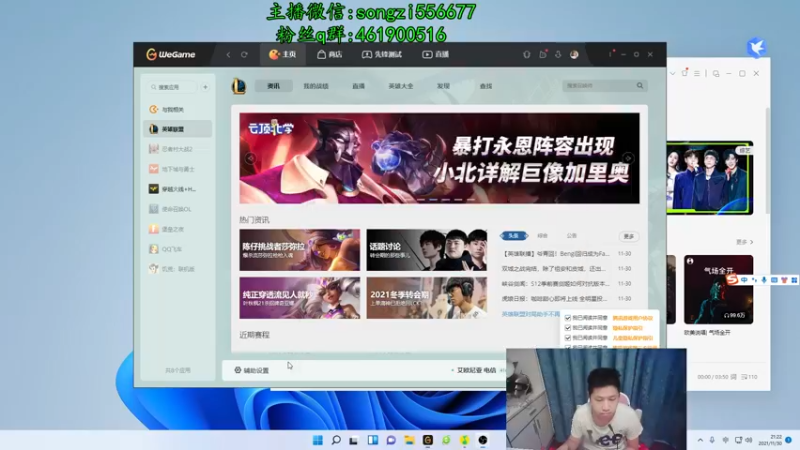800x450 pixels.
Task: Open the 气场全开 playlist cover in the music window
Action: 718,289
